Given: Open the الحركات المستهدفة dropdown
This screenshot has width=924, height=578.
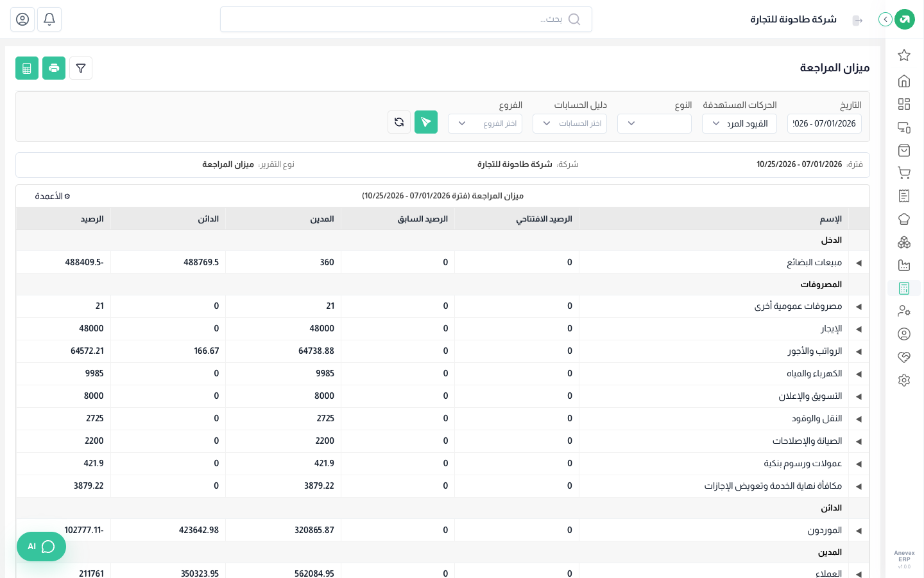Looking at the screenshot, I should tap(739, 123).
